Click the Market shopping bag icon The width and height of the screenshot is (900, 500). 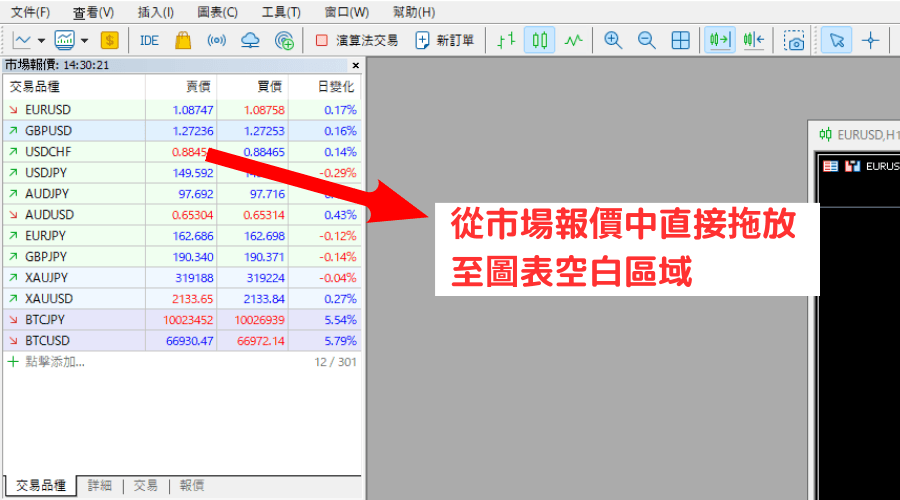tap(182, 41)
